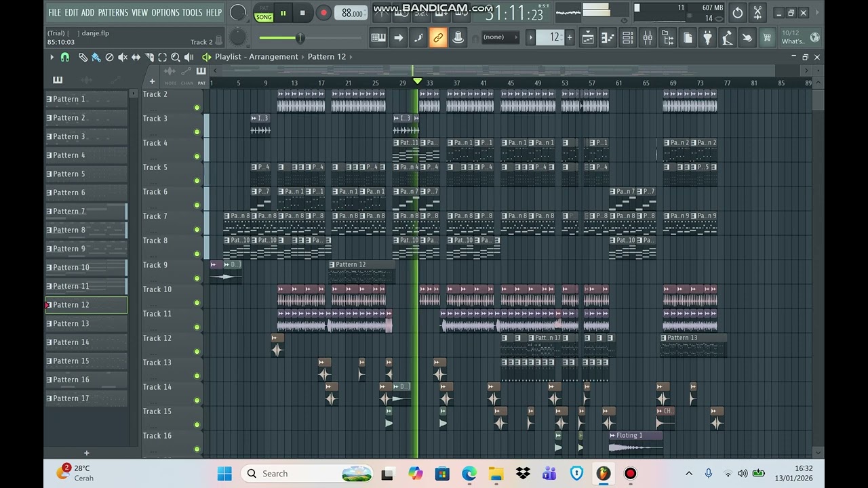Image resolution: width=868 pixels, height=488 pixels.
Task: Open the playlist menu arrow left of magnet
Action: (52, 58)
